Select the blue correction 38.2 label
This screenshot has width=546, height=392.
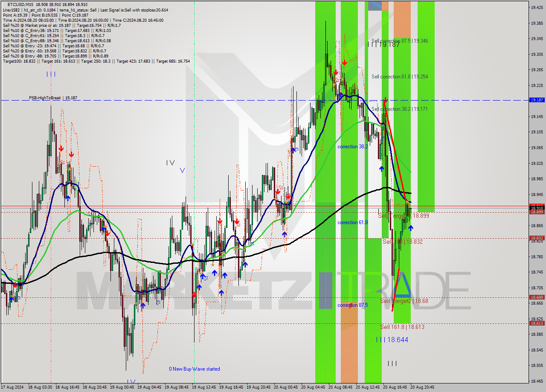pos(352,147)
